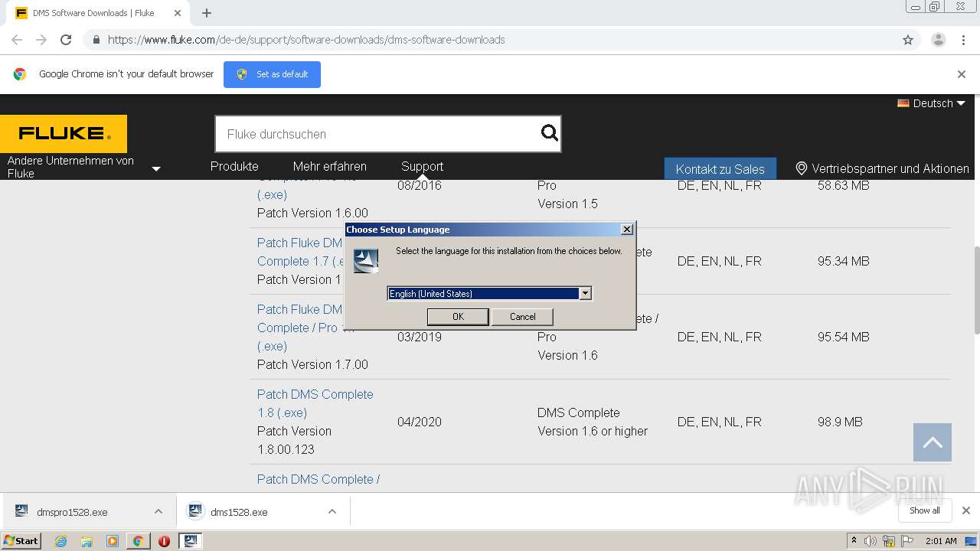Open the media player taskbar icon

[113, 541]
